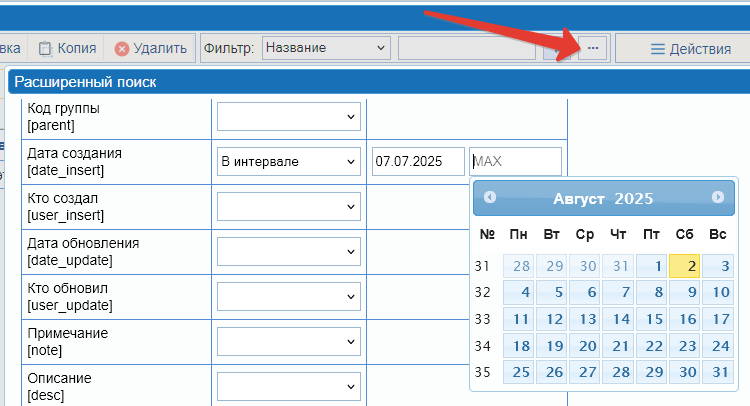Choose August 13 in the calendar
The width and height of the screenshot is (750, 406).
click(x=585, y=319)
